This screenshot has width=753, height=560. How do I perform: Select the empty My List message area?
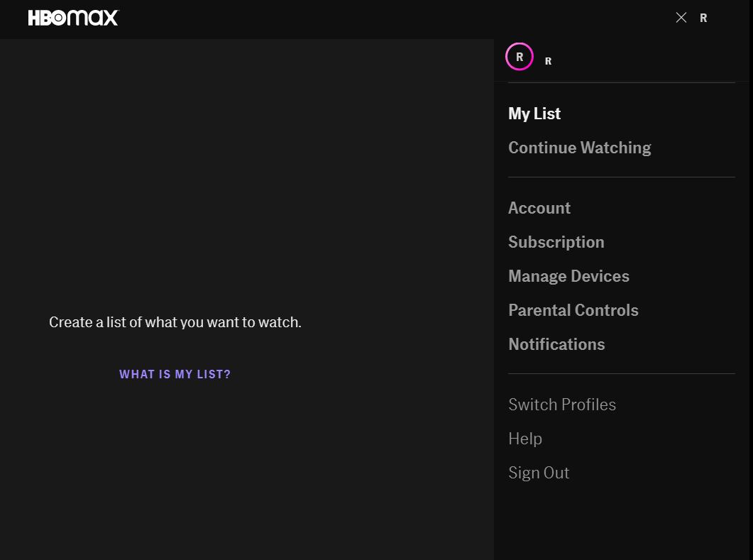[175, 322]
